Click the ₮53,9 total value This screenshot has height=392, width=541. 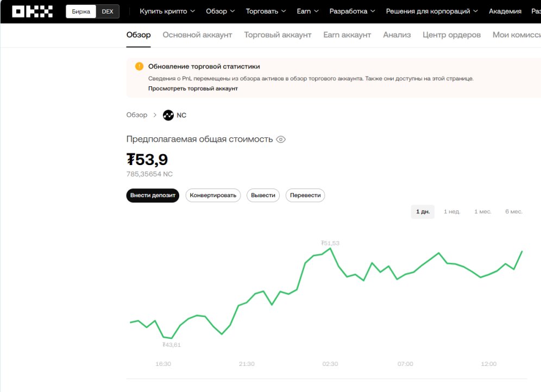147,160
